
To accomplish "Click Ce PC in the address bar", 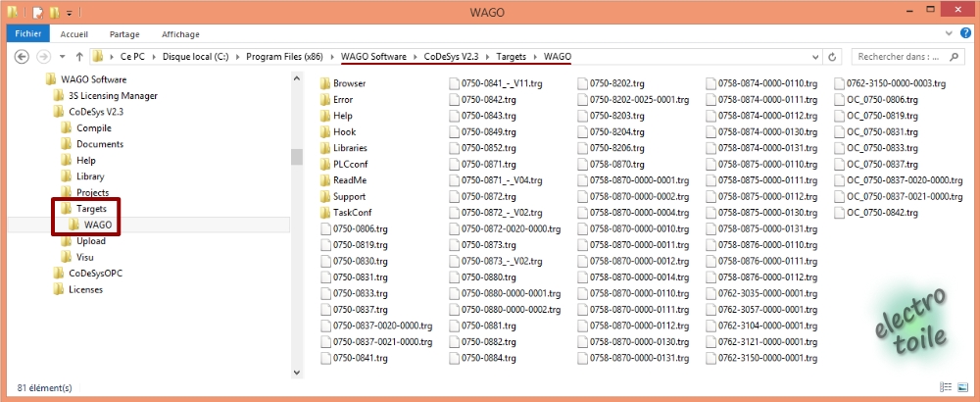I will pos(132,57).
